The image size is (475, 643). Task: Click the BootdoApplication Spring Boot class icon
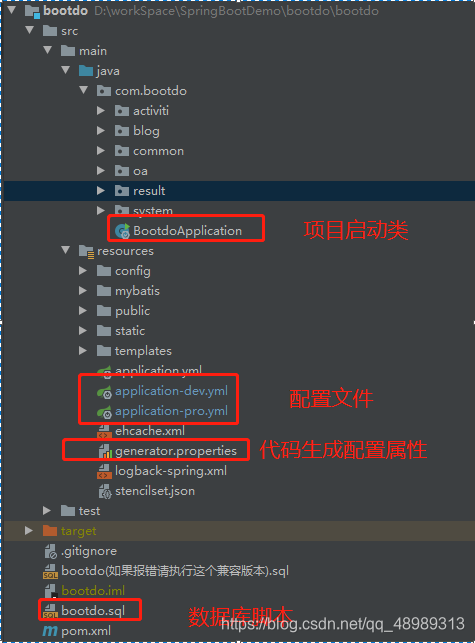(x=122, y=231)
